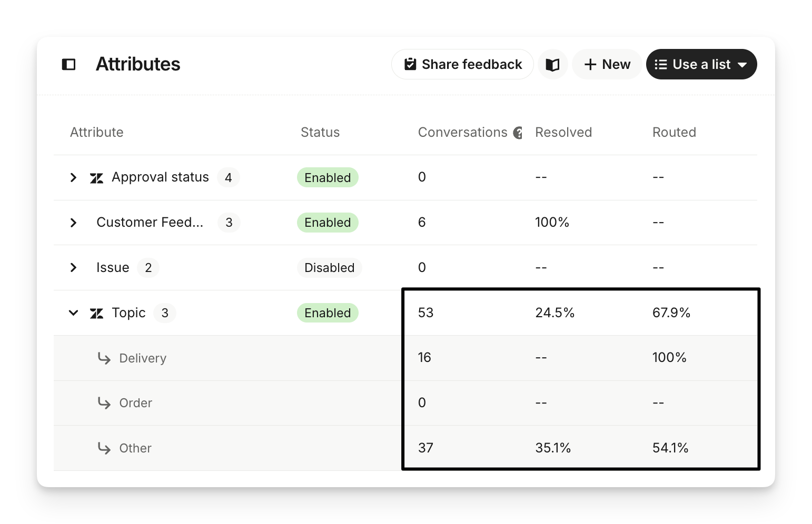Click the Enabled badge for Topic
This screenshot has width=812, height=524.
(328, 313)
